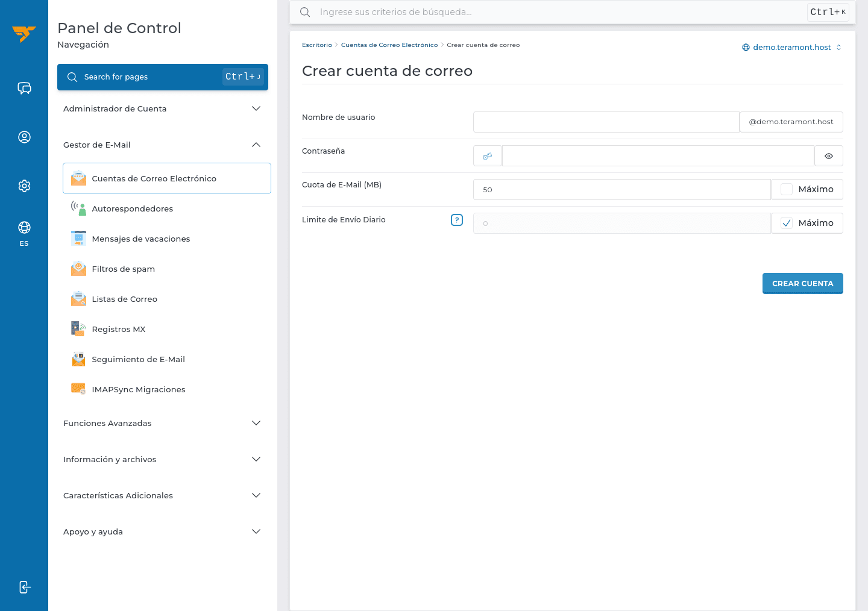Click the Mensajes de vacaciones icon
The width and height of the screenshot is (868, 611).
coord(78,239)
